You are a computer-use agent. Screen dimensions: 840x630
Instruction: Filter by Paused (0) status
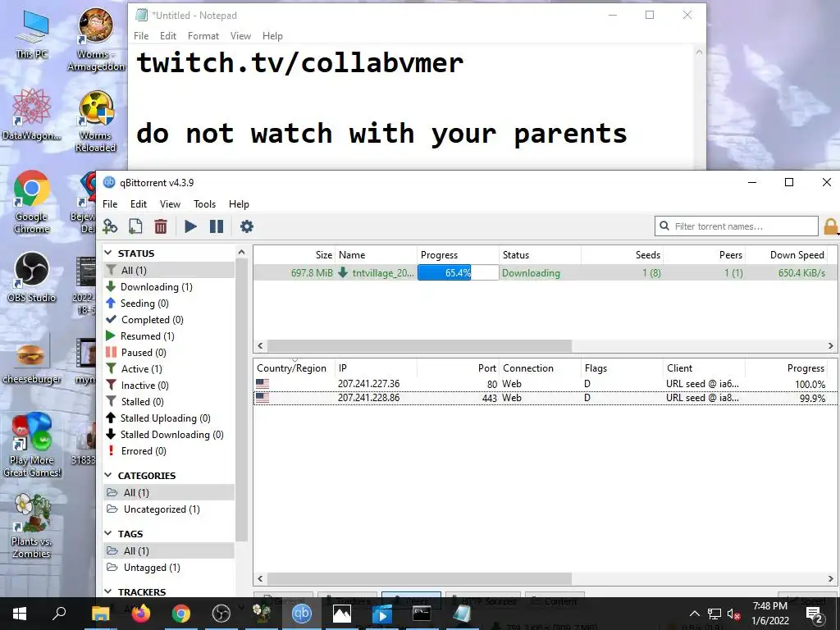169,353
